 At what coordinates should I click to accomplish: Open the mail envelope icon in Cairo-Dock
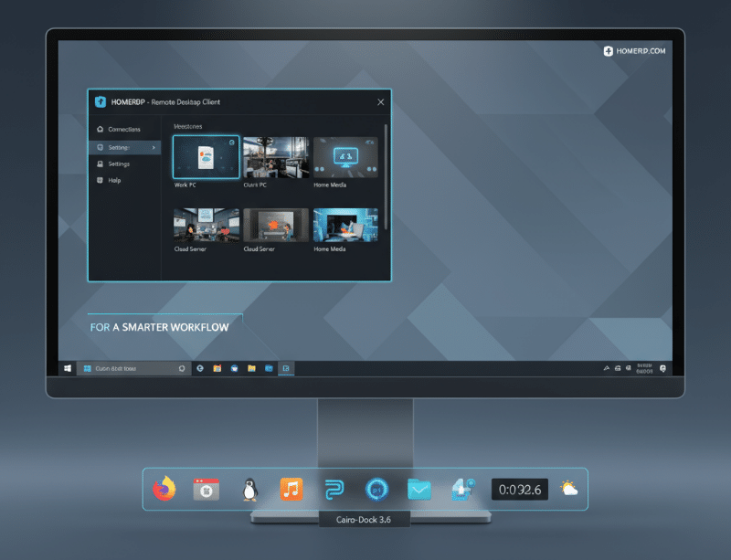[x=418, y=489]
